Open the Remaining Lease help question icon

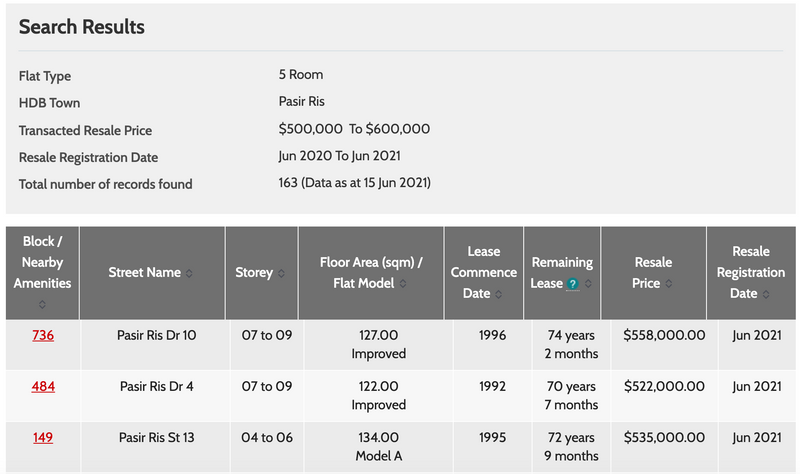click(x=573, y=284)
